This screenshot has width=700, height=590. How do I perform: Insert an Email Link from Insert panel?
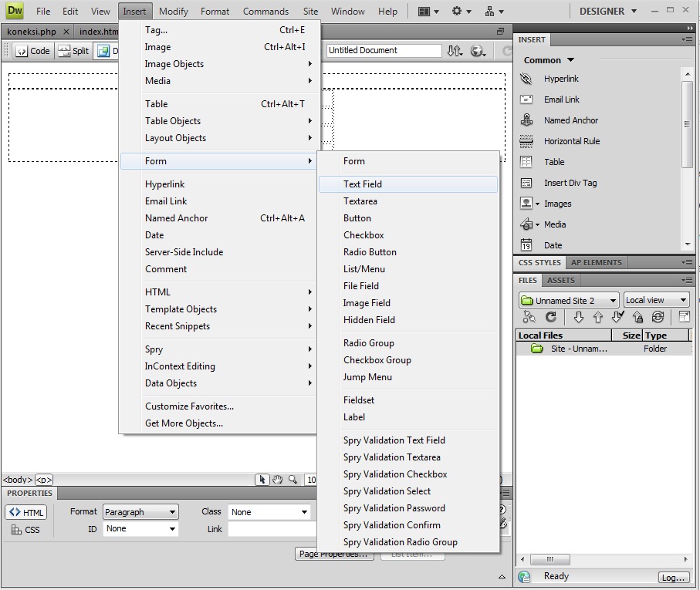point(561,99)
